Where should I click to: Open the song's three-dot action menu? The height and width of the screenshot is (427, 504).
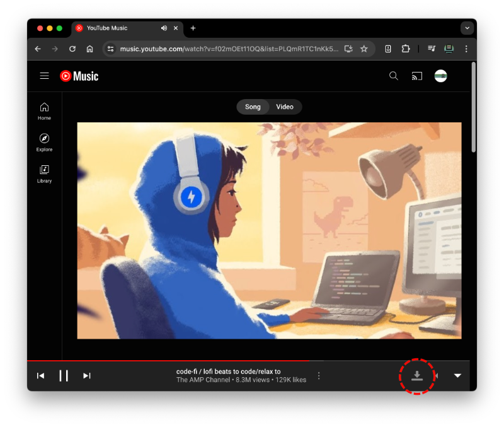(319, 375)
